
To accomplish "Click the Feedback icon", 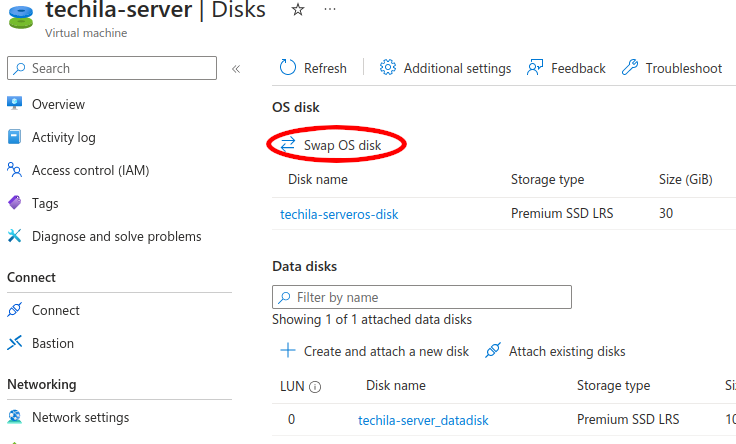I will click(535, 68).
